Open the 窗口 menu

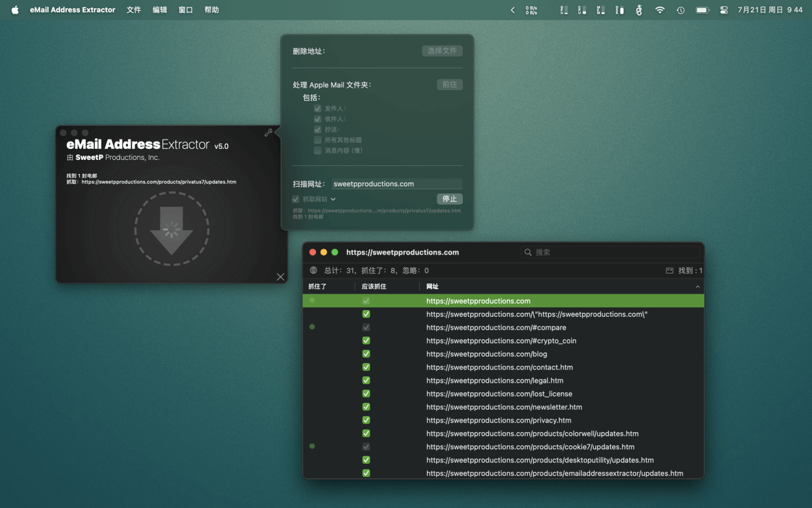185,10
